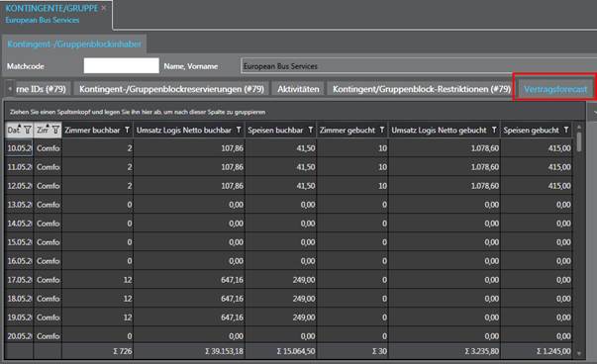Sort by Speisen buchbar column header
The width and height of the screenshot is (597, 364).
click(x=275, y=131)
